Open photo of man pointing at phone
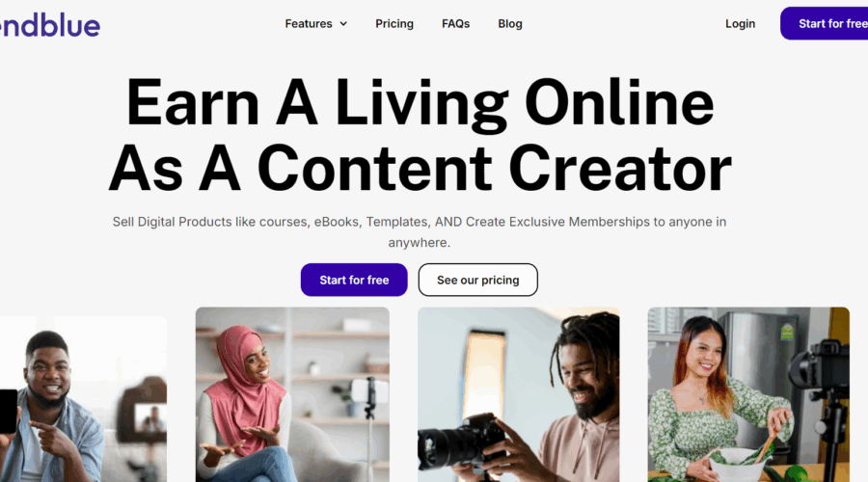This screenshot has width=868, height=482. coord(83,399)
